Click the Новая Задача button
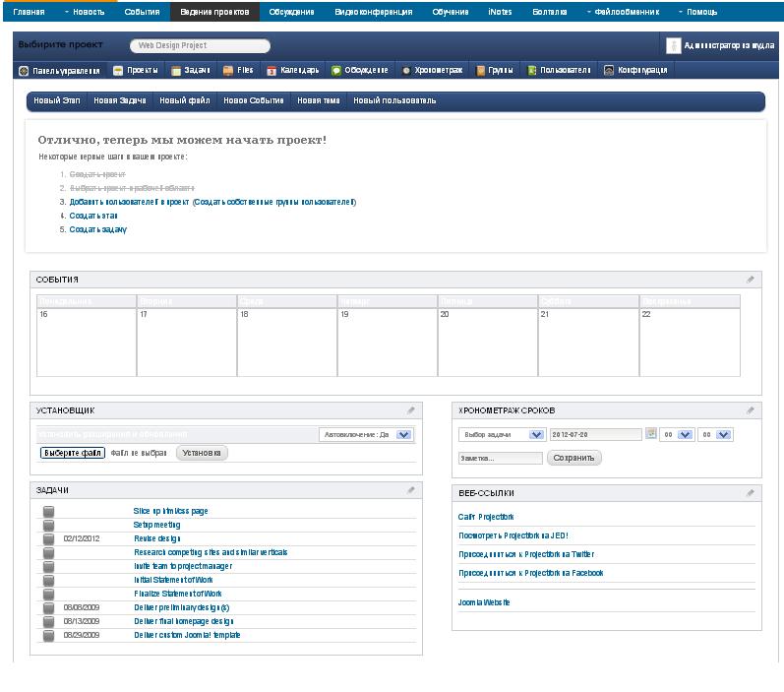Image resolution: width=784 pixels, height=692 pixels. [x=120, y=100]
